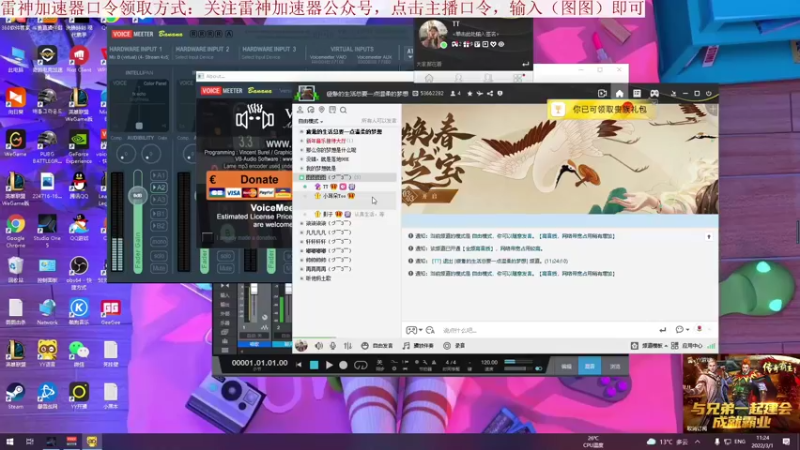This screenshot has height=450, width=800.
Task: Toggle the A1 bus button in Voicemeeter
Action: (159, 175)
